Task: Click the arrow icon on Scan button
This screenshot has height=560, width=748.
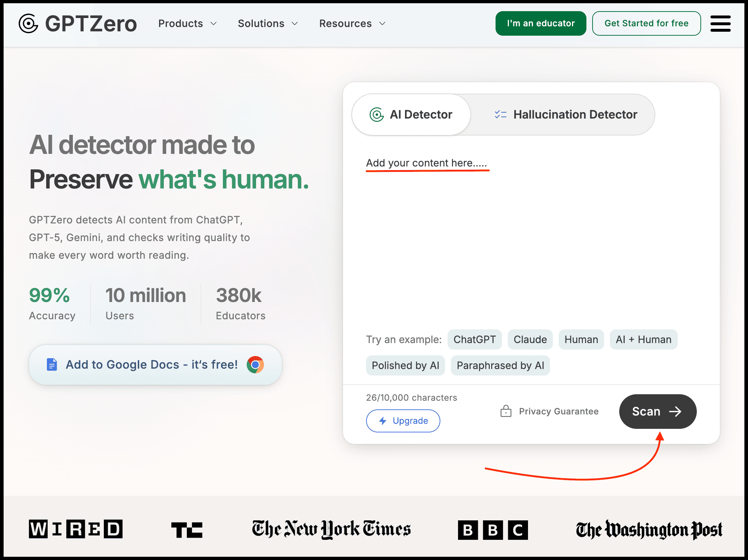Action: pos(675,412)
